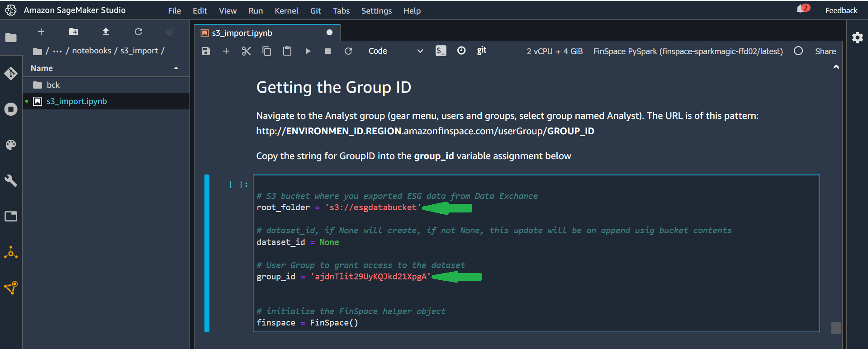The image size is (868, 349).
Task: Run the selected cell
Action: [308, 51]
